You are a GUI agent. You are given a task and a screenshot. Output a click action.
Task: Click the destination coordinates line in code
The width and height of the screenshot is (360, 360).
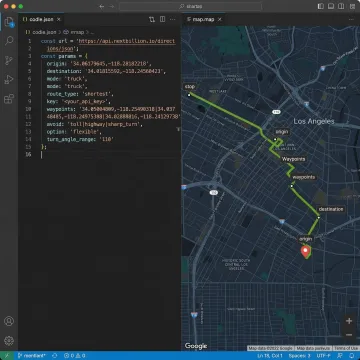tap(106, 71)
